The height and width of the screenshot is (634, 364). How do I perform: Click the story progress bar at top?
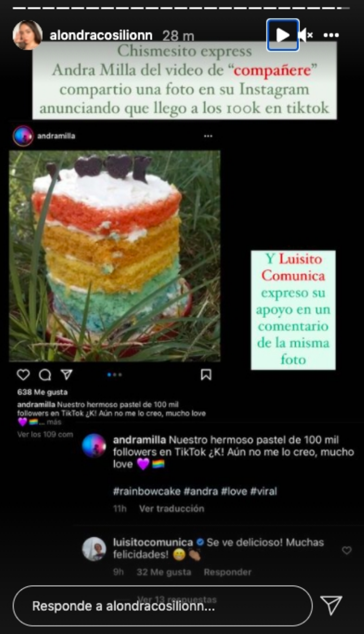click(x=182, y=8)
